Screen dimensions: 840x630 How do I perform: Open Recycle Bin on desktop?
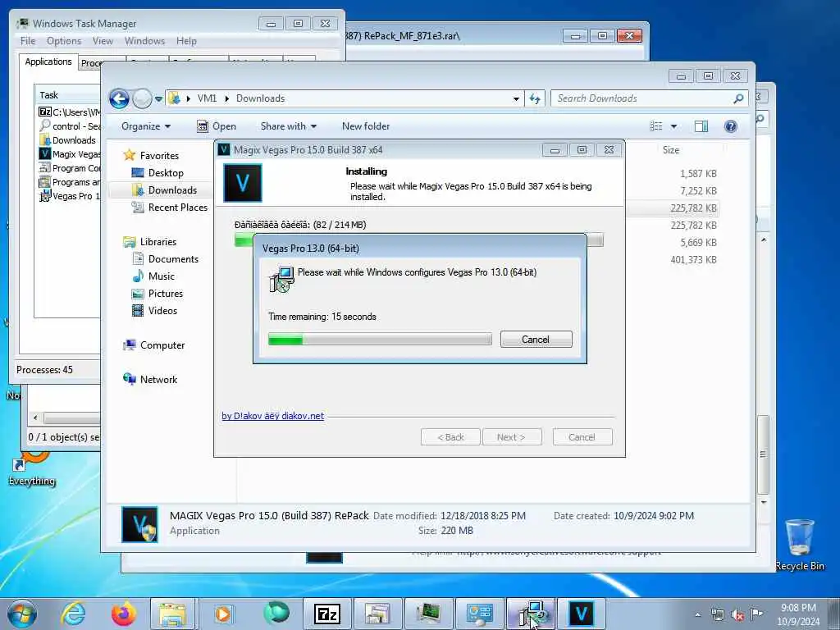pos(800,544)
